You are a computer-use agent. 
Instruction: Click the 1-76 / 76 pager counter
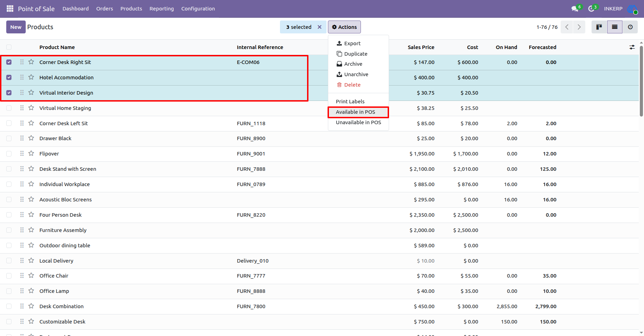coord(547,27)
